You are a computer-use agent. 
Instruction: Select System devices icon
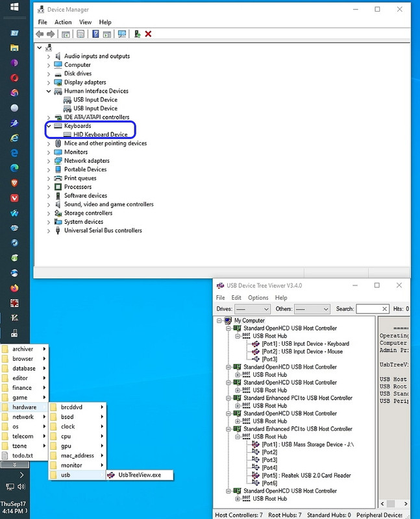click(x=58, y=222)
